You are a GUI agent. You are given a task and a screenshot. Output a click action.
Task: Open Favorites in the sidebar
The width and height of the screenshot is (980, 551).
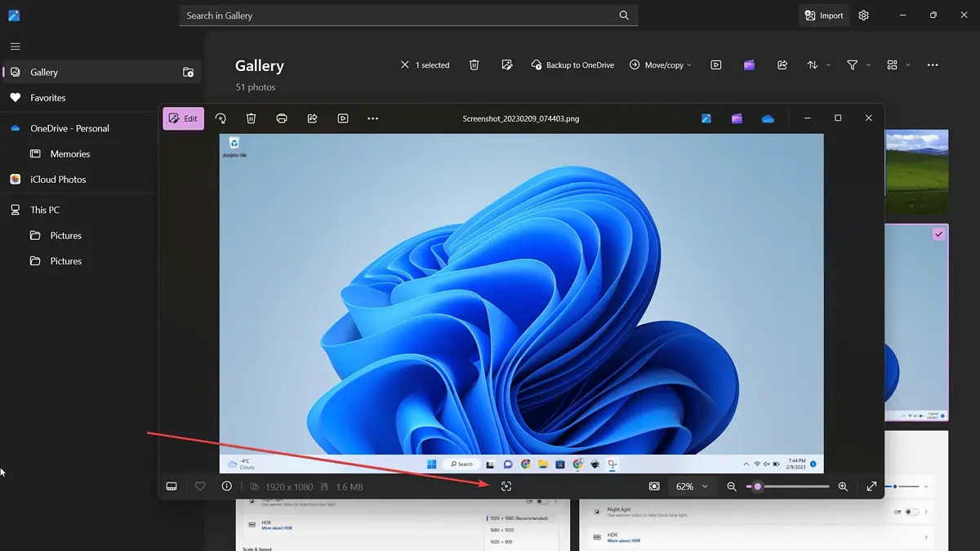[x=48, y=98]
